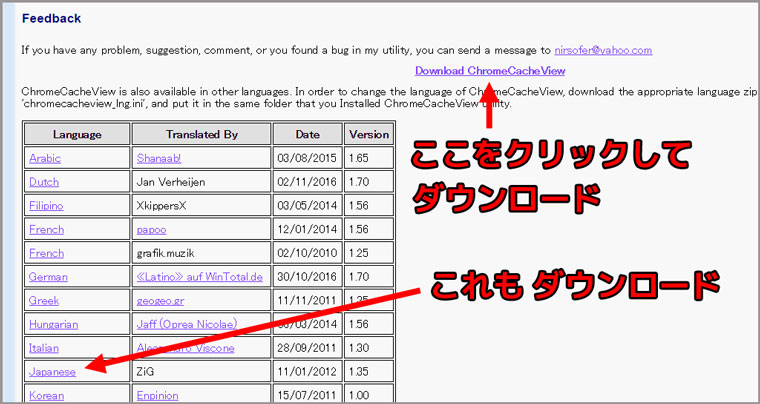The width and height of the screenshot is (760, 404).
Task: Click the Italian language link
Action: (x=44, y=348)
